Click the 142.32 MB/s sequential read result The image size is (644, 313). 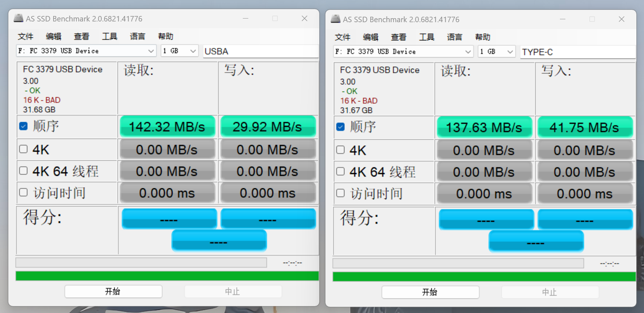click(x=167, y=127)
